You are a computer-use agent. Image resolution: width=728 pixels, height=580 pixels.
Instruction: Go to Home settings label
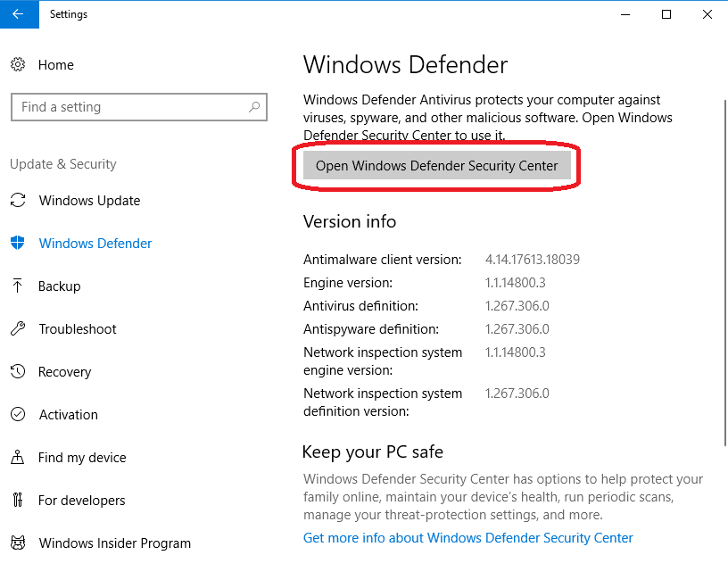click(x=55, y=65)
